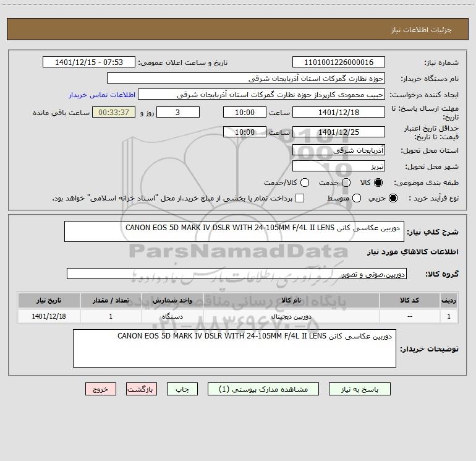Select the کالا/خدمت radio button
The image size is (476, 461).
tap(305, 183)
